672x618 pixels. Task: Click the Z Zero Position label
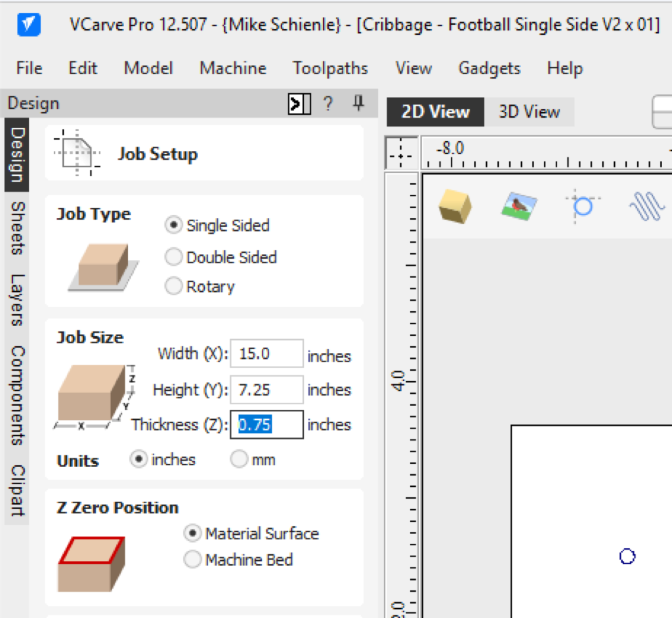[117, 507]
